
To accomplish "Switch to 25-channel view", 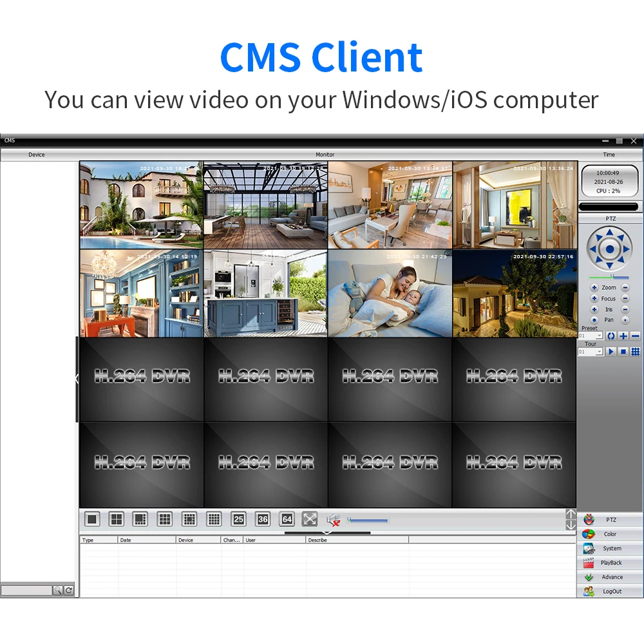I will click(x=238, y=520).
